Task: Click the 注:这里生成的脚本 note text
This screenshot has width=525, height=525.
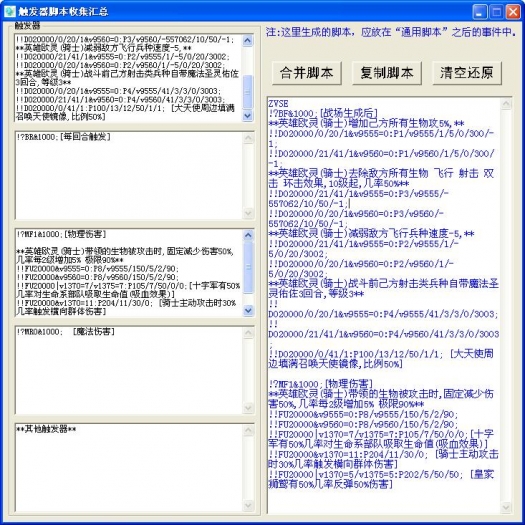Action: 391,32
